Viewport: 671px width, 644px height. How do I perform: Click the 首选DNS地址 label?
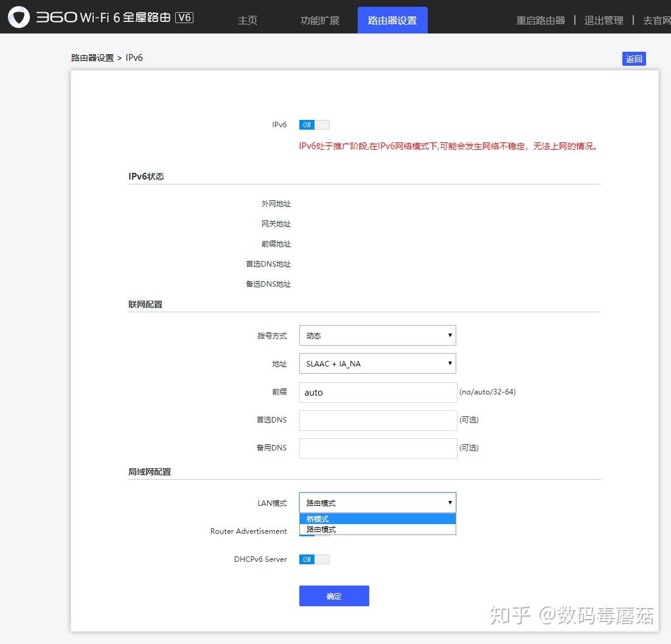[x=268, y=264]
